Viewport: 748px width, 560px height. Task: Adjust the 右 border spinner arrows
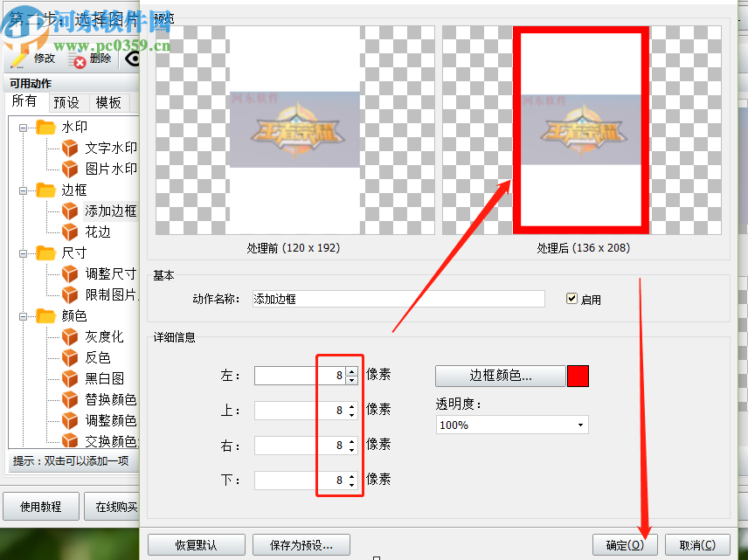tap(352, 445)
